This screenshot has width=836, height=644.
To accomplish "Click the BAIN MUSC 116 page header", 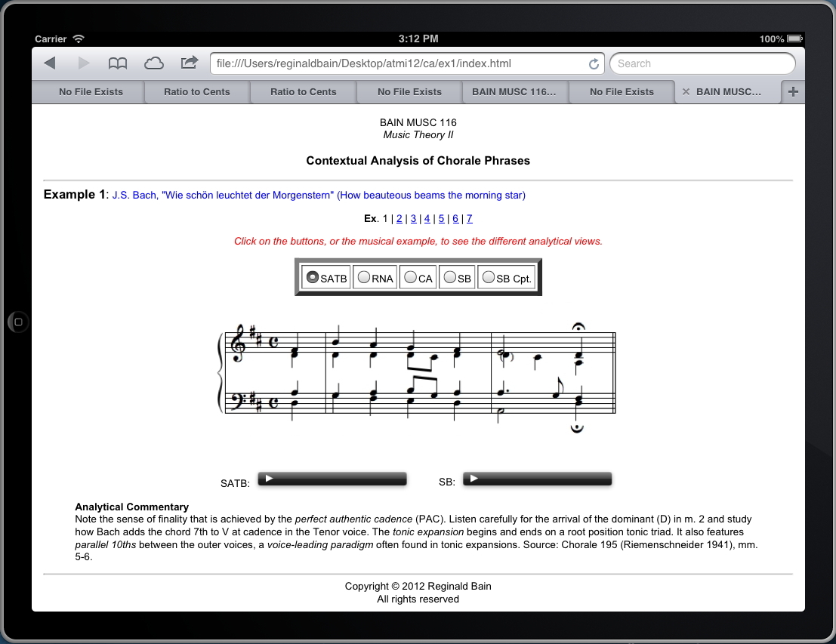I will [418, 122].
